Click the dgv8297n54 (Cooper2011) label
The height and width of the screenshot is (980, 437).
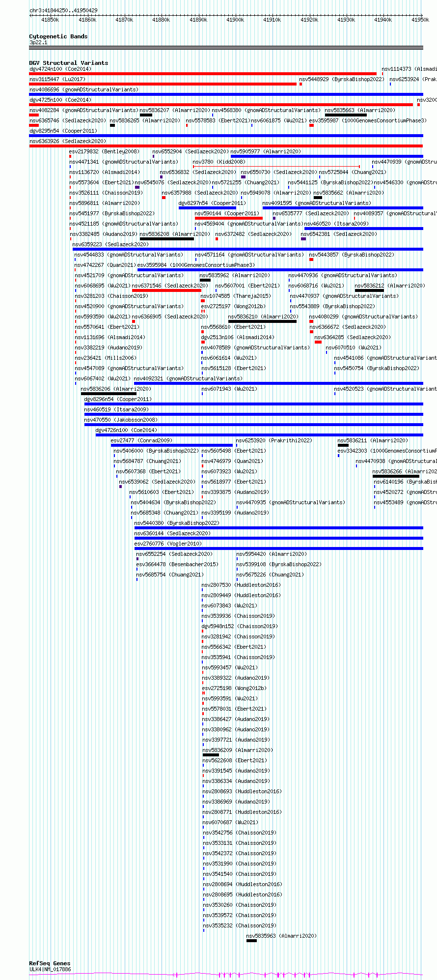pyautogui.click(x=212, y=203)
